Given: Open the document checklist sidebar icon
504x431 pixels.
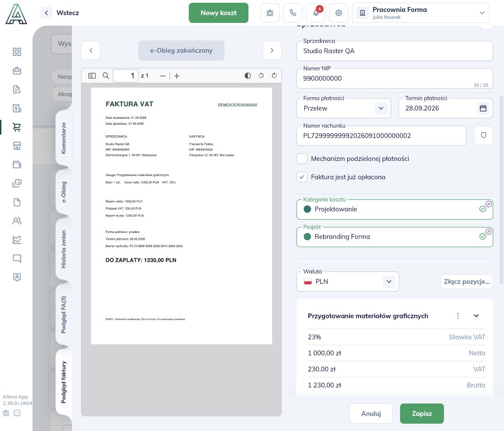Looking at the screenshot, I should (x=16, y=89).
